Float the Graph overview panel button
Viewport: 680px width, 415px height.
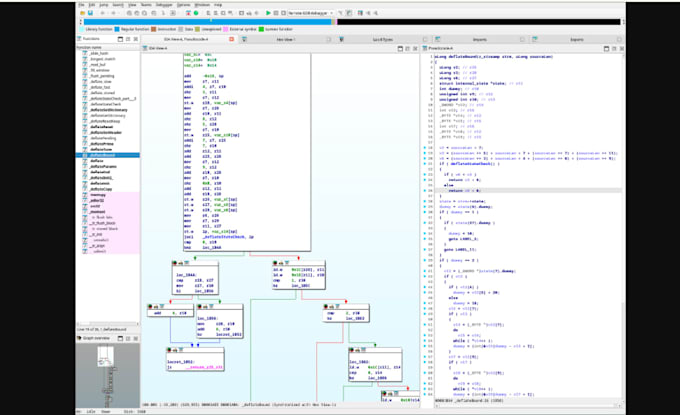pos(128,338)
